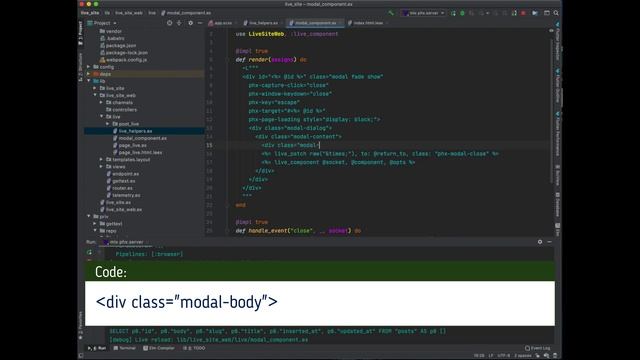Viewport: 640px width, 360px height.
Task: Click the UTF-8 encoding in status bar
Action: coord(503,356)
